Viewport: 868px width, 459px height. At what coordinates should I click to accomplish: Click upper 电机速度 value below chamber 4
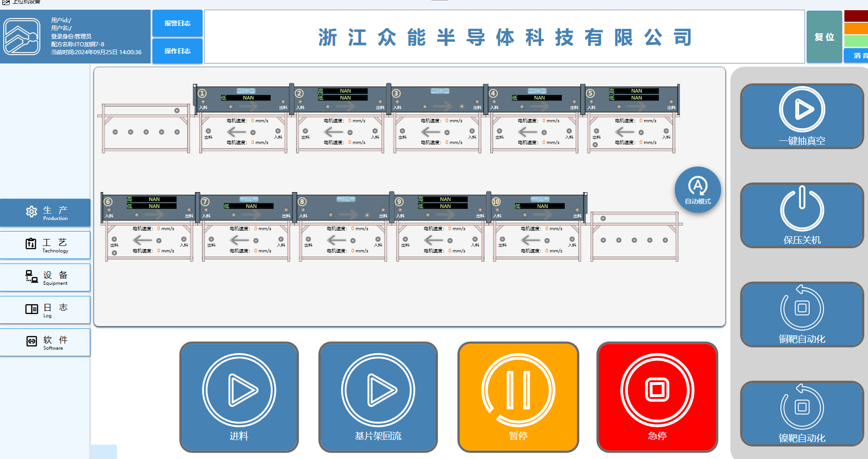544,120
